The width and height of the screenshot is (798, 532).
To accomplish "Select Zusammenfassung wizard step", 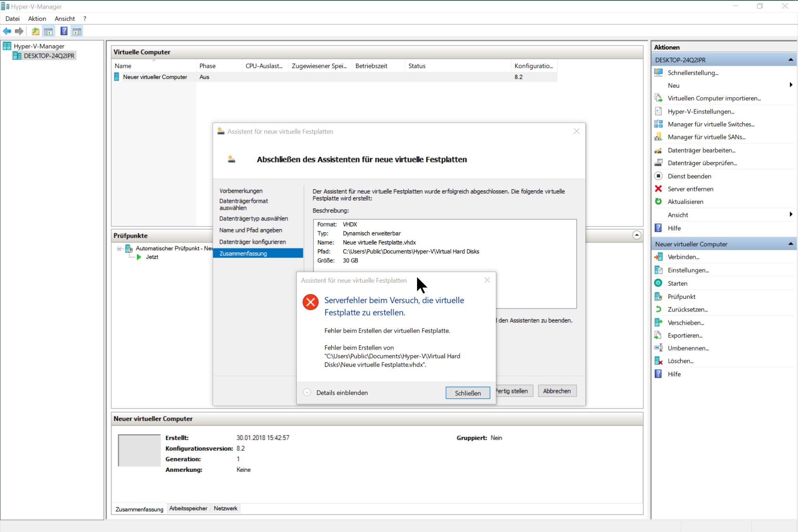I will pos(258,253).
